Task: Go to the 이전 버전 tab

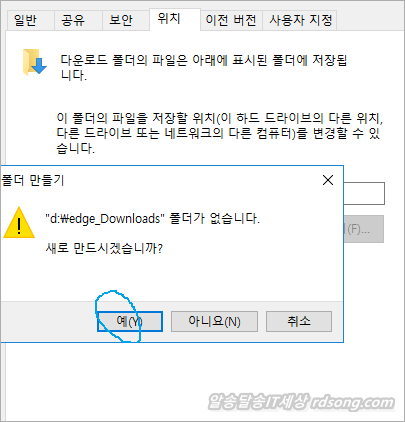Action: coord(231,20)
